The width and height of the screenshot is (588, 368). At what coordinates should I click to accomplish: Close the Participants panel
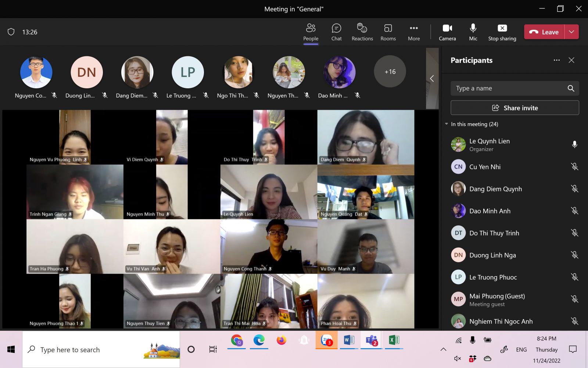[571, 60]
